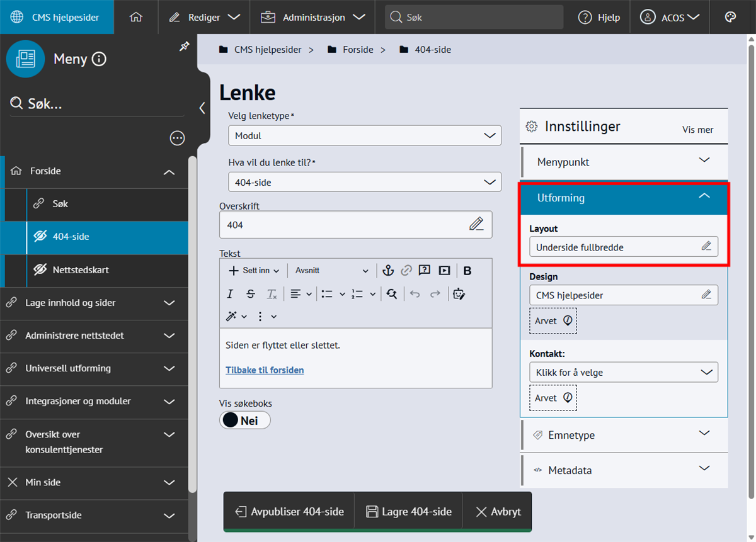Open the theme palette icon in top bar
The height and width of the screenshot is (542, 756).
[730, 17]
